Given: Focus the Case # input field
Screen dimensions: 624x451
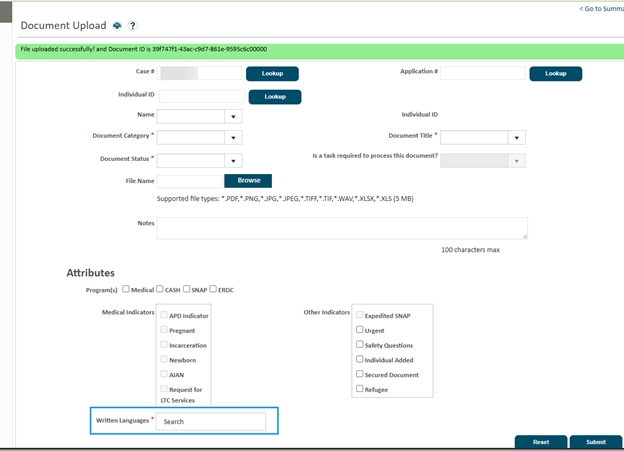Looking at the screenshot, I should [199, 73].
